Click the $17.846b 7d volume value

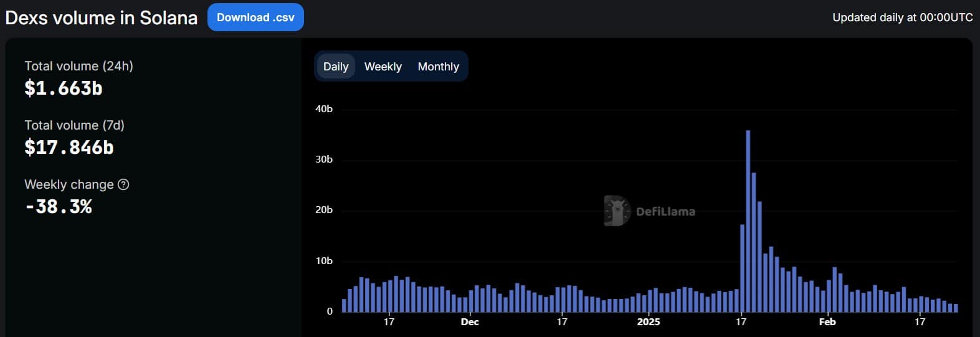pos(69,148)
